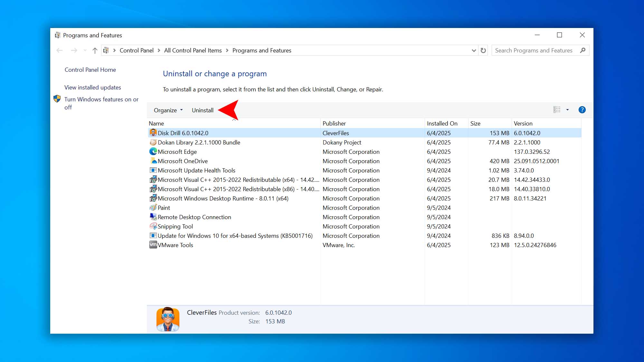Click the Snipping Tool scissors icon
Image resolution: width=644 pixels, height=362 pixels.
click(x=153, y=226)
